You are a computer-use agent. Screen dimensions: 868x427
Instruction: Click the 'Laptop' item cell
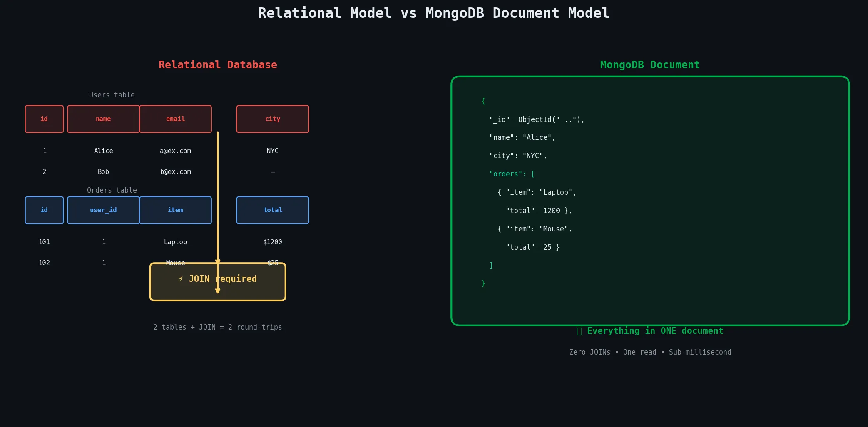[175, 242]
